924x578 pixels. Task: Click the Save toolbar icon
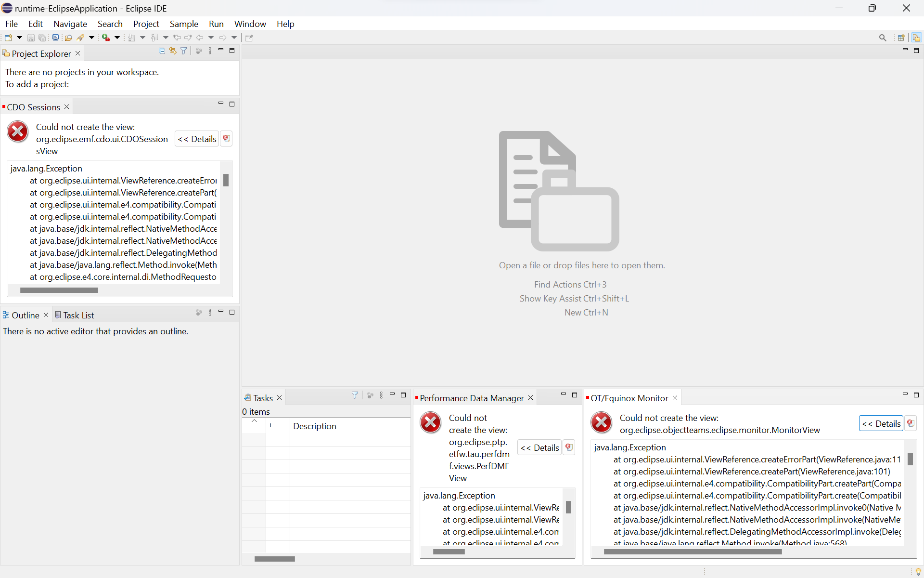point(31,38)
